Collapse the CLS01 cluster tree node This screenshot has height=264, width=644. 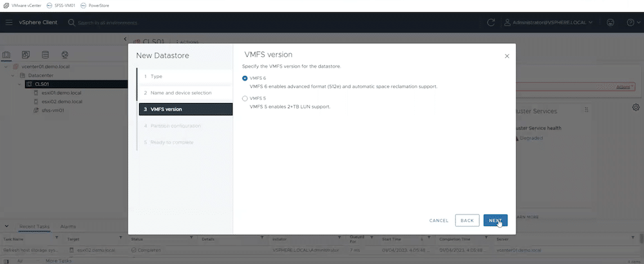click(19, 84)
